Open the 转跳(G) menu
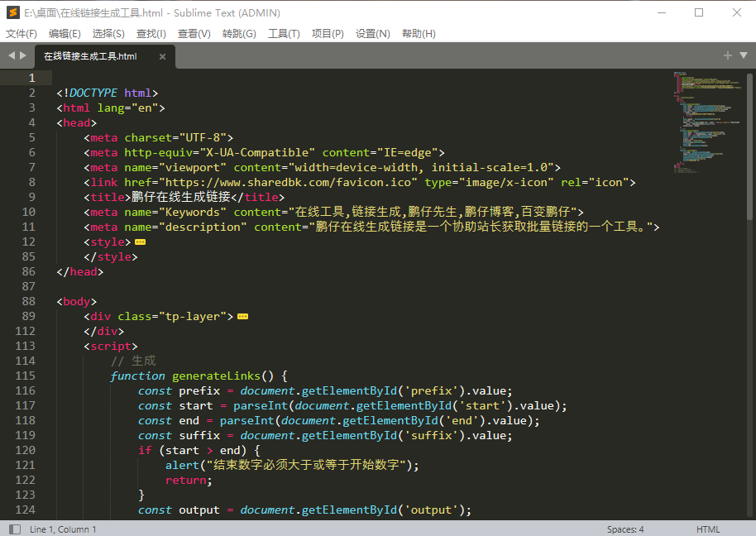This screenshot has height=536, width=756. [x=239, y=34]
